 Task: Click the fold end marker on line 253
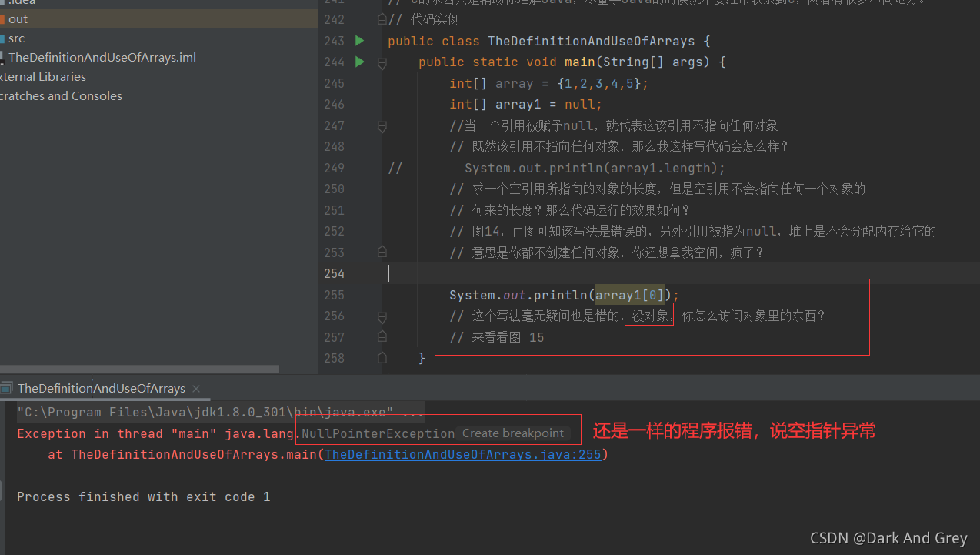(x=382, y=252)
